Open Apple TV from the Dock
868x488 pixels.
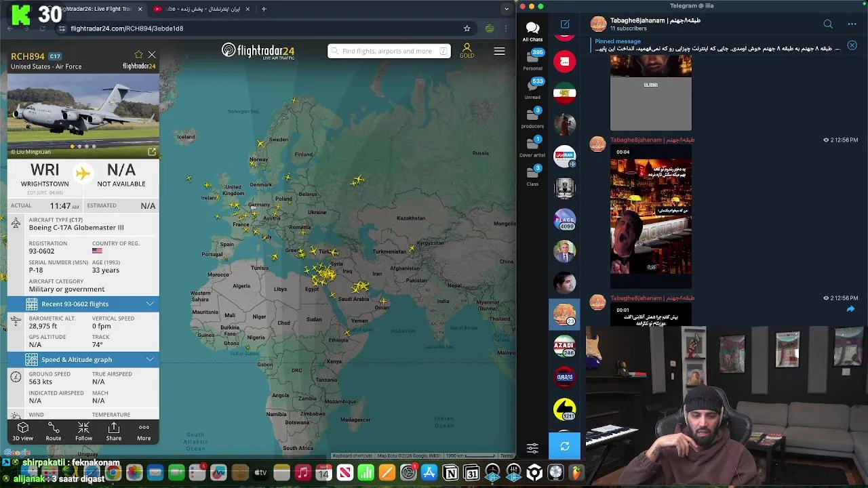(x=260, y=472)
